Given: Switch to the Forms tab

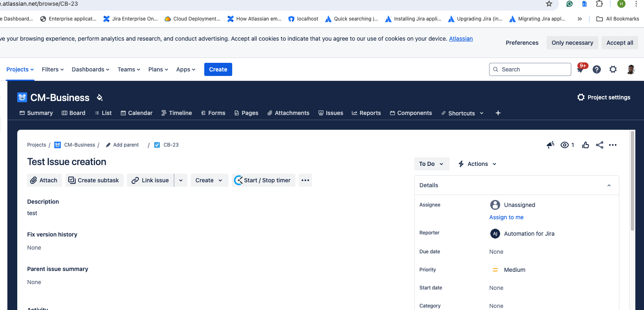Looking at the screenshot, I should 213,113.
